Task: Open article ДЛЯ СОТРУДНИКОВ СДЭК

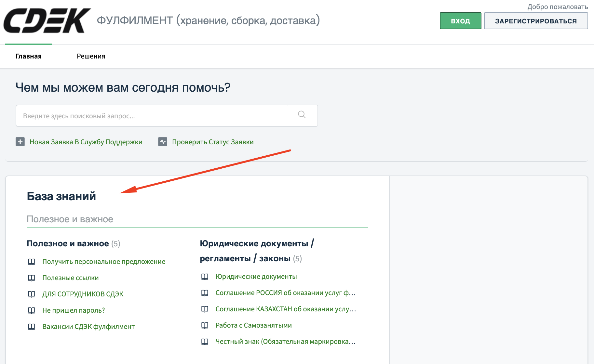Action: (83, 294)
